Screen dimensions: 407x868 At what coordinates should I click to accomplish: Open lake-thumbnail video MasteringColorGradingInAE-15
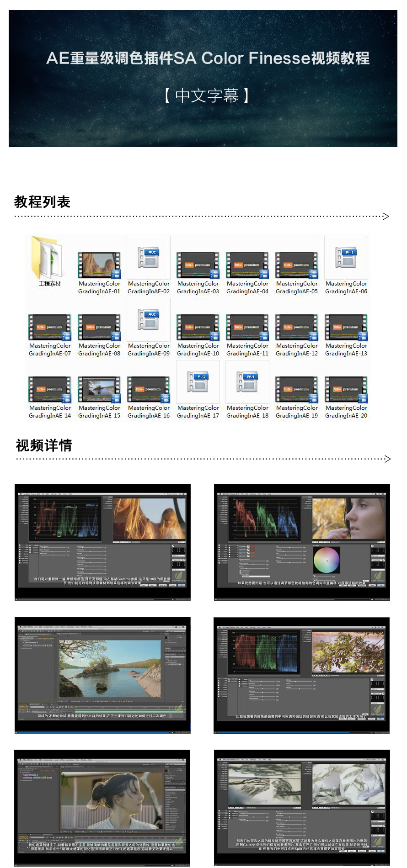pos(99,390)
